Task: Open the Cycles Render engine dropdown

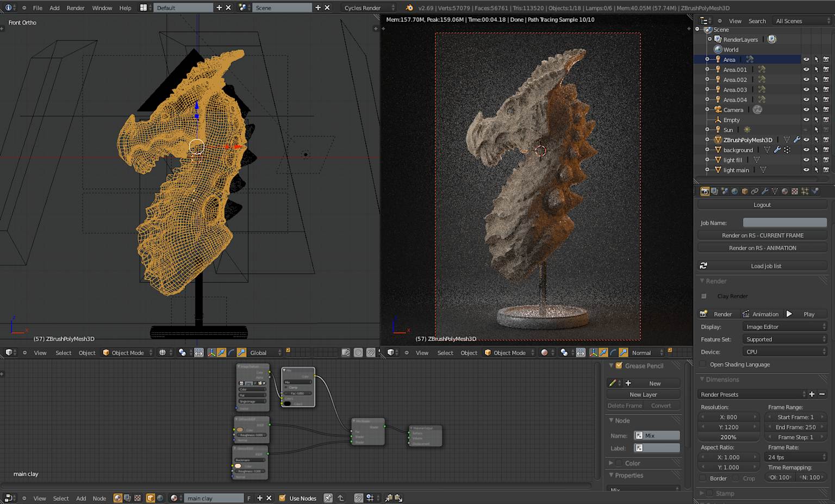Action: (369, 8)
